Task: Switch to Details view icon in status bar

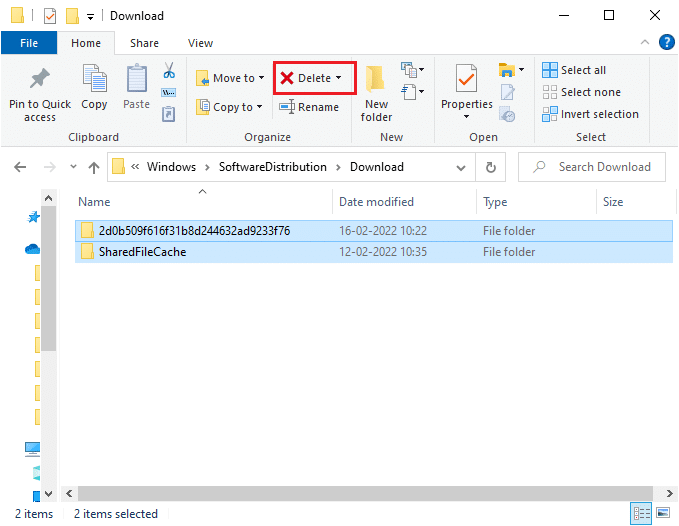Action: point(641,513)
